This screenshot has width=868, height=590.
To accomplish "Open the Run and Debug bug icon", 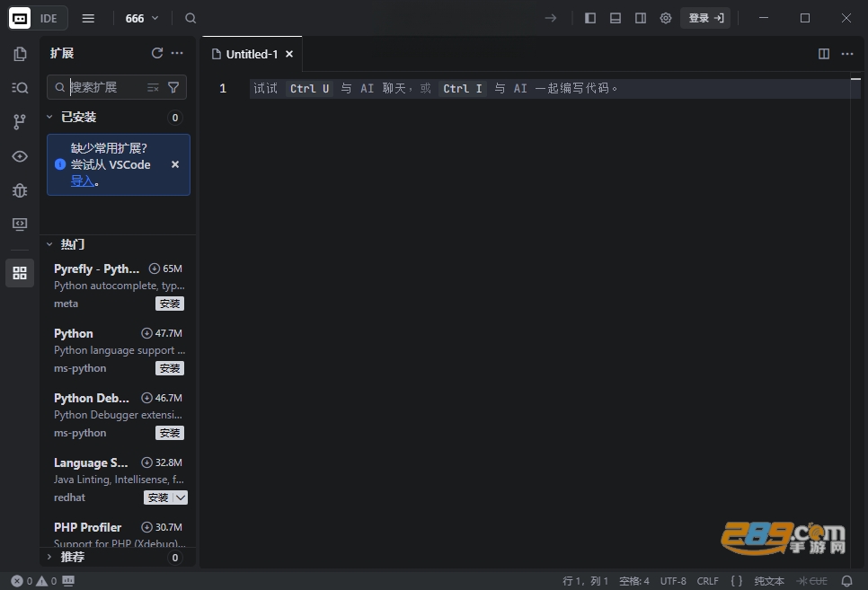I will coord(20,190).
